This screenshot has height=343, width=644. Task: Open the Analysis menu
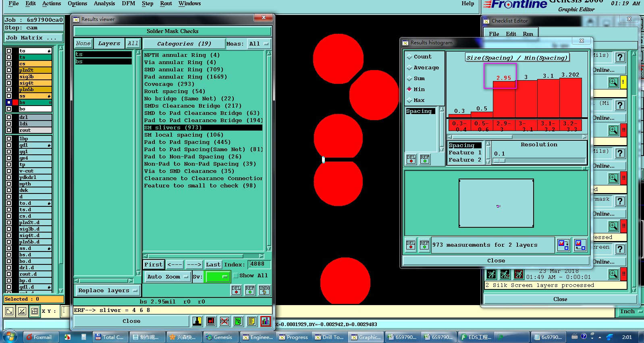[x=104, y=4]
